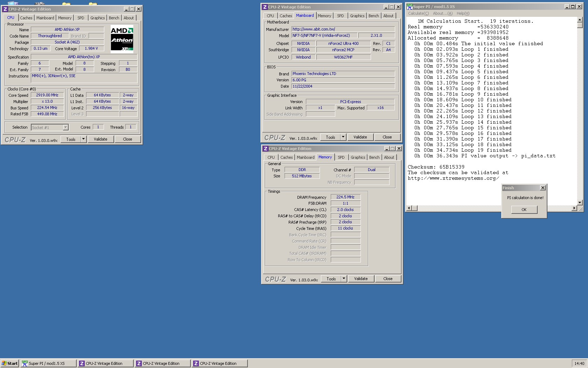This screenshot has height=368, width=588.
Task: Click OK in the Finish dialog
Action: (524, 210)
